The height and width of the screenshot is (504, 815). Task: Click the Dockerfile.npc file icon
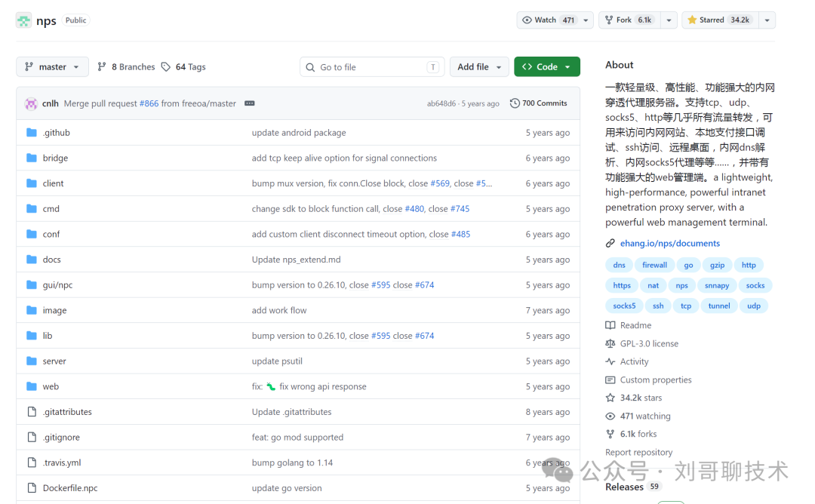(x=32, y=488)
